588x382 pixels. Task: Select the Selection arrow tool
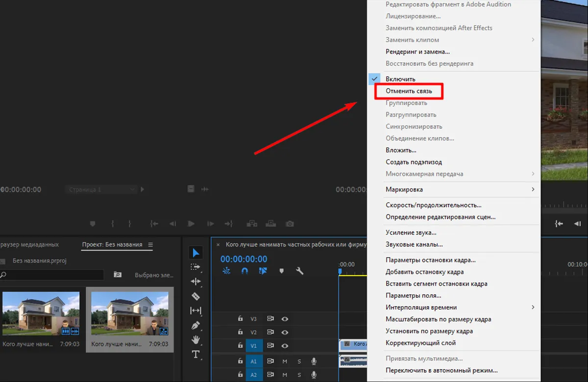196,253
